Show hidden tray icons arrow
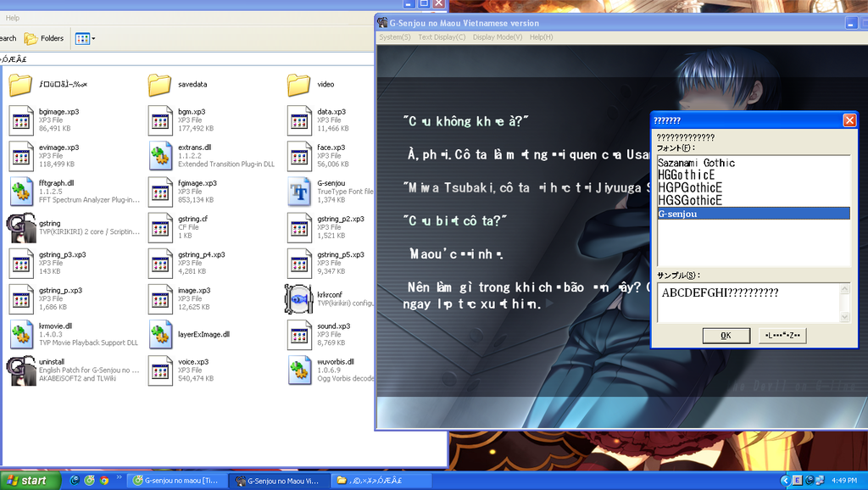 pos(784,481)
